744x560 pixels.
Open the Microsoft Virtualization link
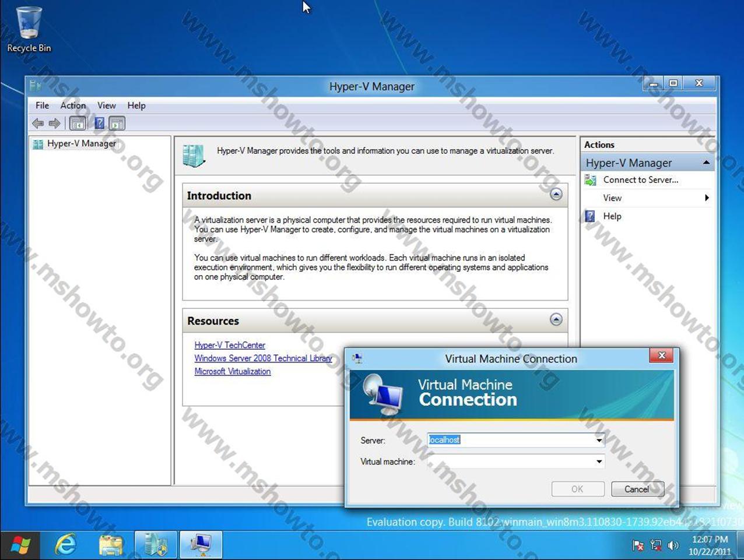232,371
